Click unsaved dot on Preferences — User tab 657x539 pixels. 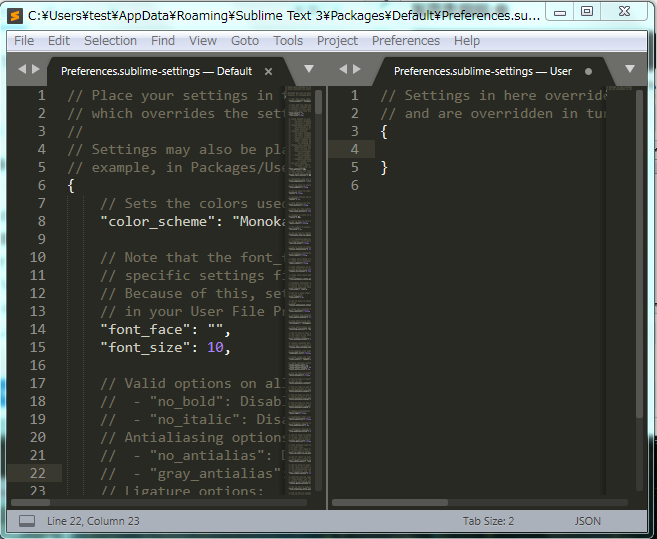588,72
